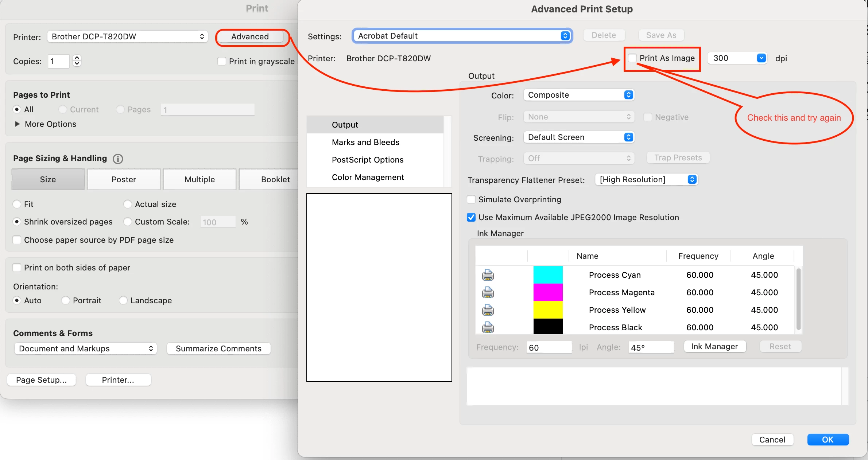
Task: Expand the More Options disclosure triangle
Action: pos(17,124)
